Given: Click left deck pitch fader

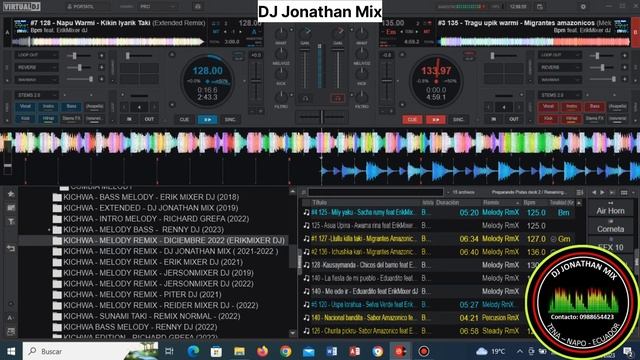Looking at the screenshot, I should point(256,82).
